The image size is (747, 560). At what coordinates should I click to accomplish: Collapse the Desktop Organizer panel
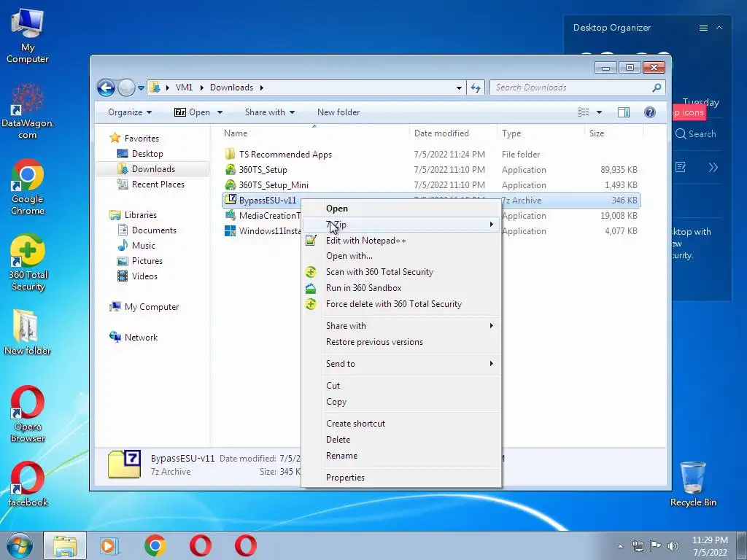[x=719, y=28]
